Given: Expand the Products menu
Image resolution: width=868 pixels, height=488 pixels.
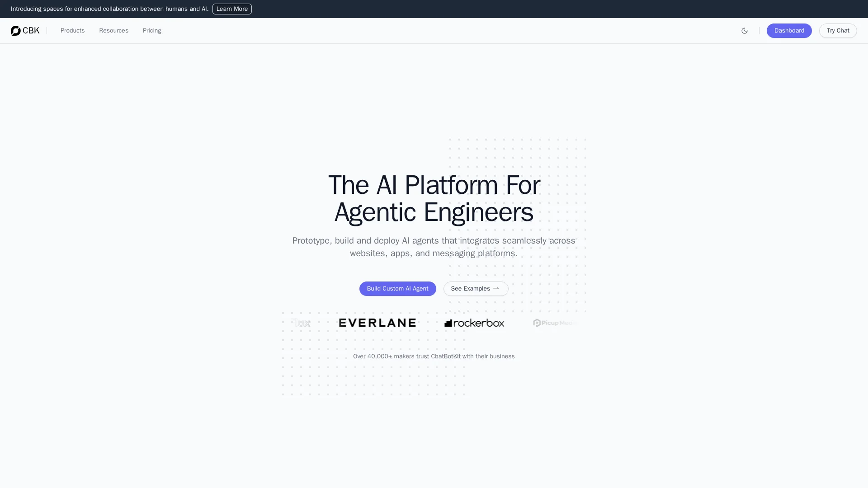Looking at the screenshot, I should coord(72,31).
